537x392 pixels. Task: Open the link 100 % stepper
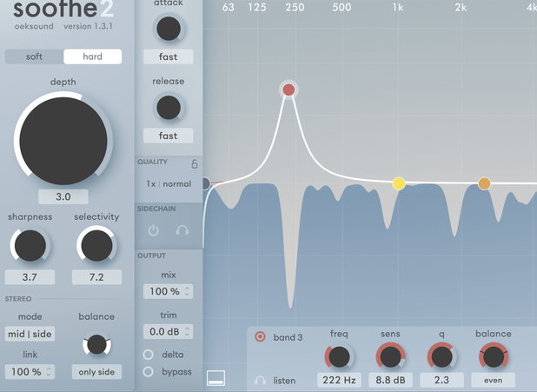coord(30,371)
